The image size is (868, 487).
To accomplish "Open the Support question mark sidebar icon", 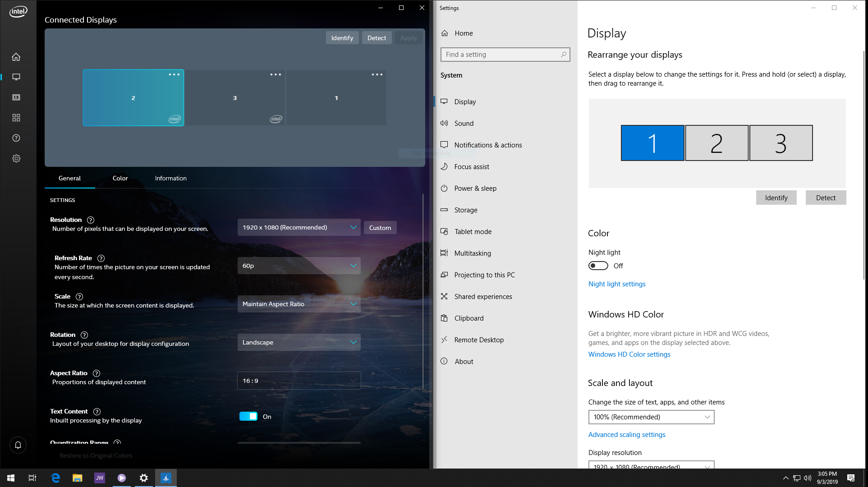I will (x=16, y=138).
